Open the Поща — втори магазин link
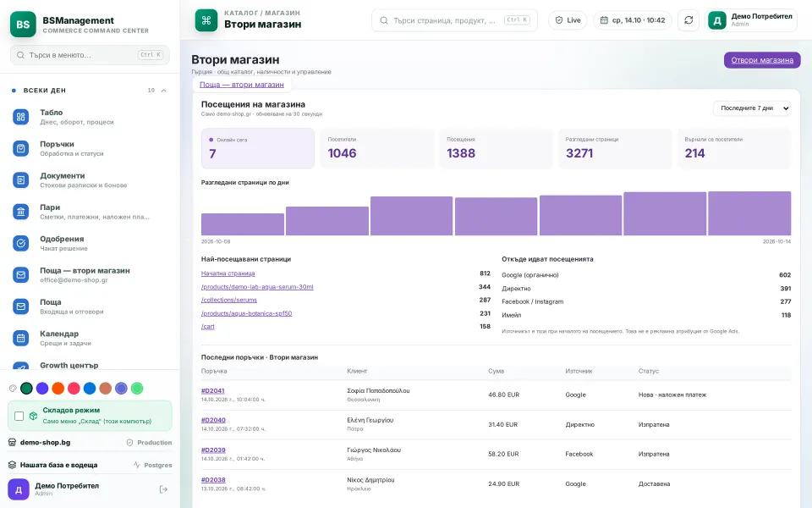The width and height of the screenshot is (812, 508). (241, 85)
